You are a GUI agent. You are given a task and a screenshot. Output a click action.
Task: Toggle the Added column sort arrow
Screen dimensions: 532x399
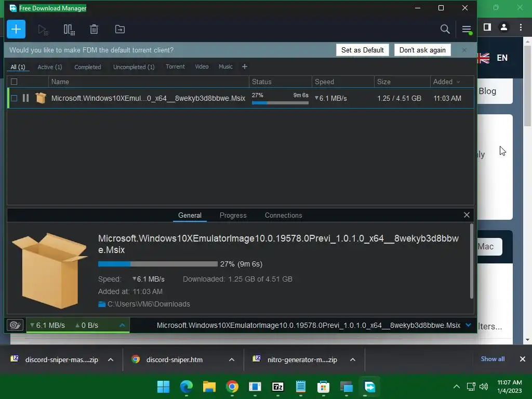coord(458,82)
